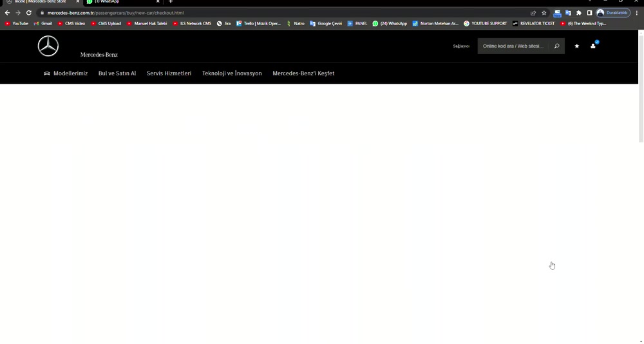
Task: Click the Google Translate extension icon
Action: pyautogui.click(x=568, y=13)
